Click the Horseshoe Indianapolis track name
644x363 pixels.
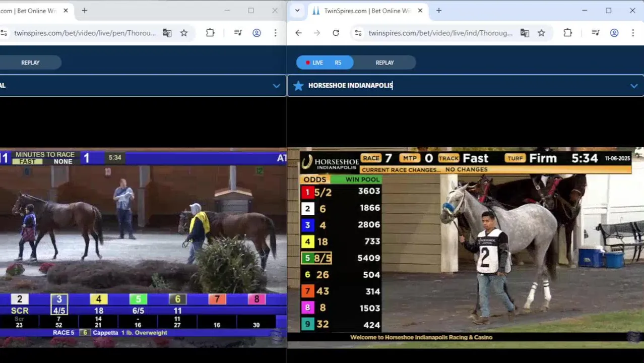pyautogui.click(x=350, y=85)
